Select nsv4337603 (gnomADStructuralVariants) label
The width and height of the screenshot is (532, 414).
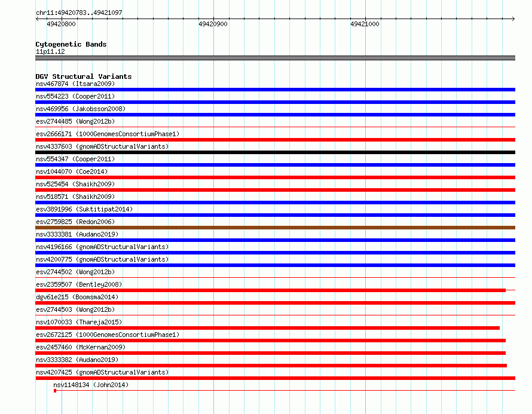pyautogui.click(x=102, y=146)
